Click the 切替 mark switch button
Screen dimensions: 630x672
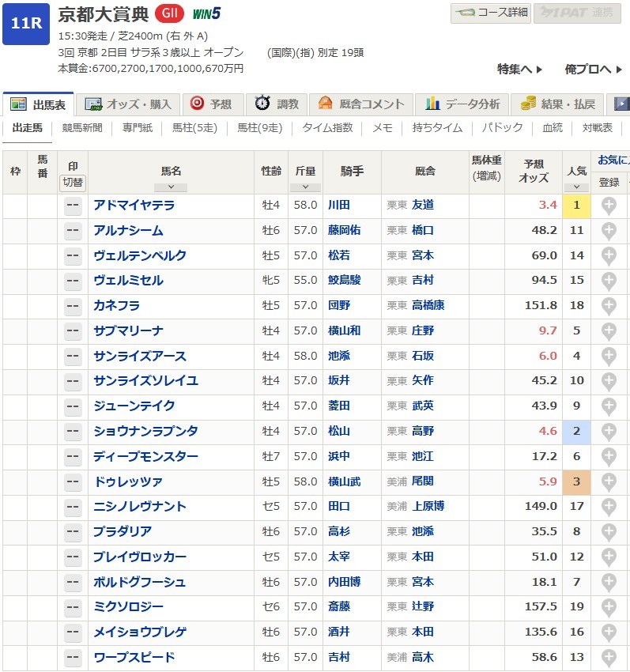[x=73, y=182]
